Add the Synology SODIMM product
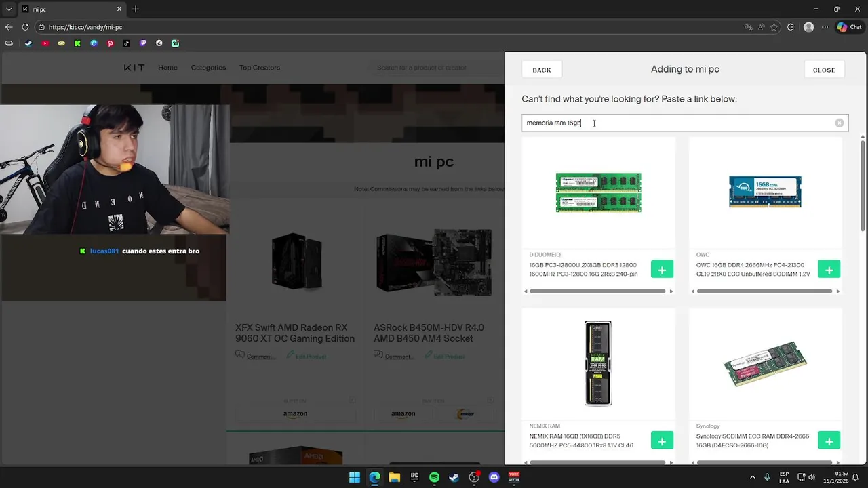 click(x=829, y=441)
